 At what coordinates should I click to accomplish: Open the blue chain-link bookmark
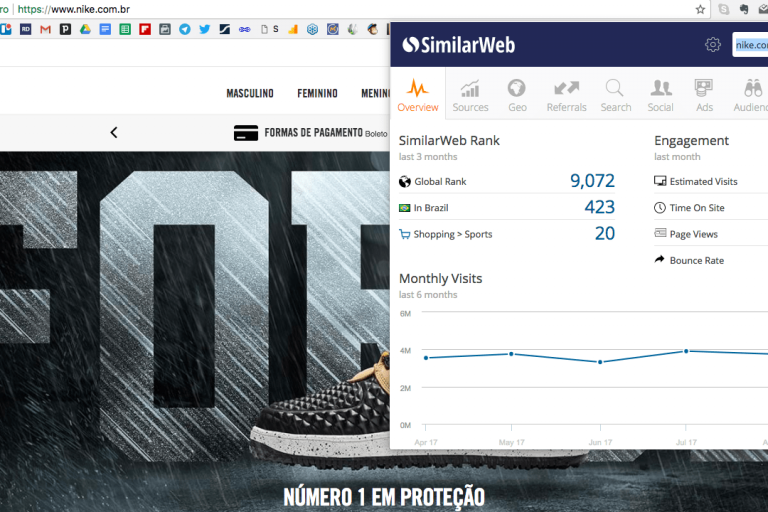click(x=244, y=29)
